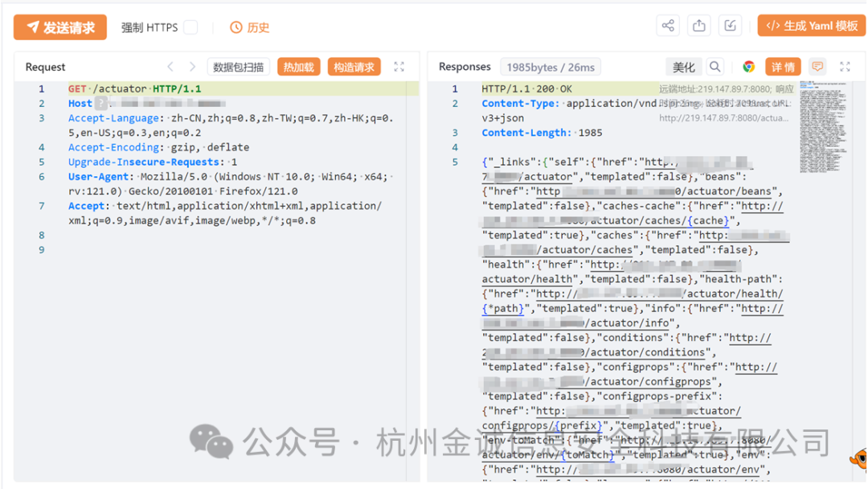Click the HTTP/1.1 200 OK status line
Screen dimensions: 868x489
[x=527, y=88]
